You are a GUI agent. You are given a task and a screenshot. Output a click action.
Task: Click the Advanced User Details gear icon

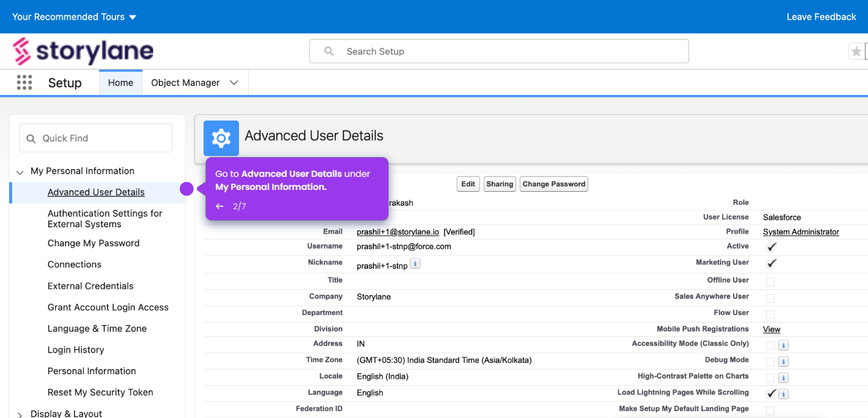(x=221, y=138)
